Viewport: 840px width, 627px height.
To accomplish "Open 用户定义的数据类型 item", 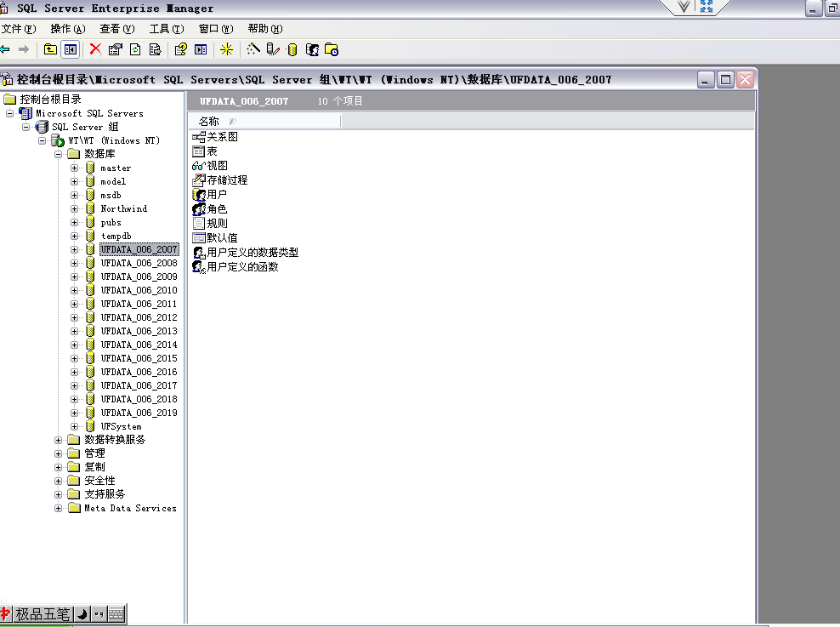I will click(x=246, y=253).
